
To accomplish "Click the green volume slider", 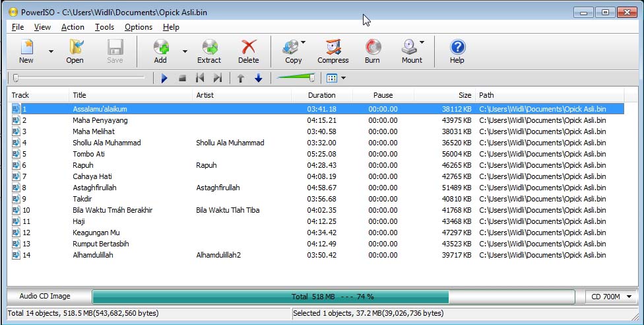I will click(296, 77).
